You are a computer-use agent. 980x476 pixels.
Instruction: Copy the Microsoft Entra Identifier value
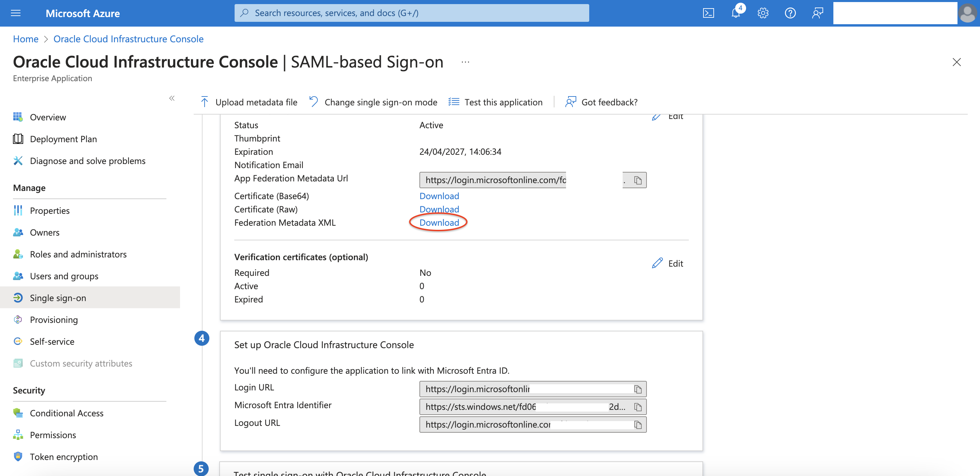tap(638, 407)
